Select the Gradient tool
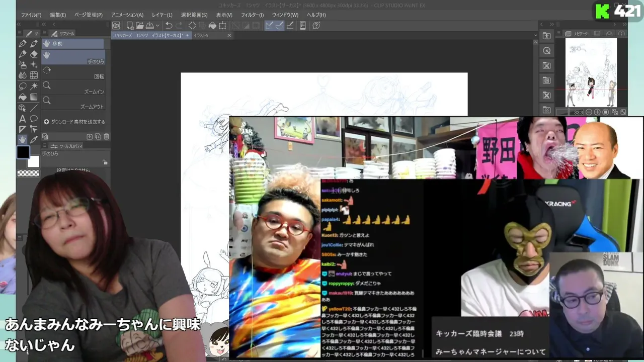This screenshot has height=362, width=644. coord(34,97)
